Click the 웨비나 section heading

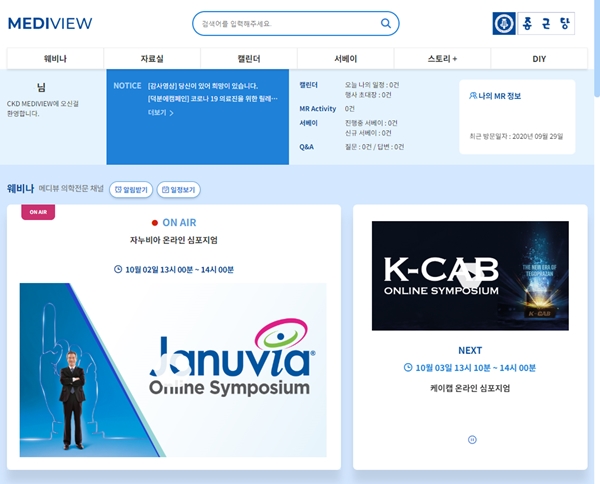21,188
